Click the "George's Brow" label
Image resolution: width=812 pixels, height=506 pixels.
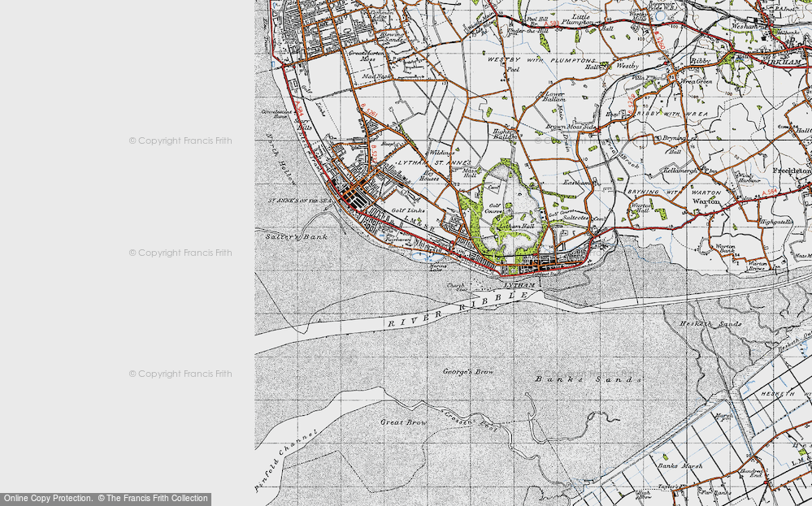tap(468, 371)
